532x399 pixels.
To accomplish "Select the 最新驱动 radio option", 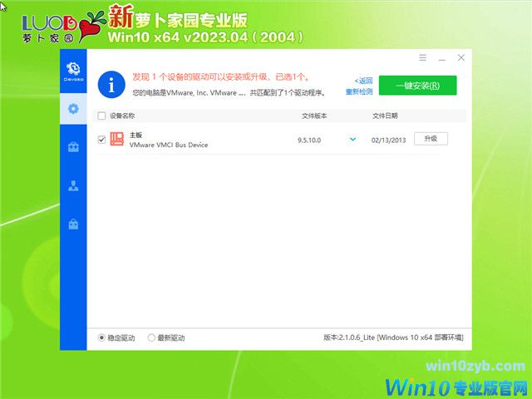I will [151, 337].
